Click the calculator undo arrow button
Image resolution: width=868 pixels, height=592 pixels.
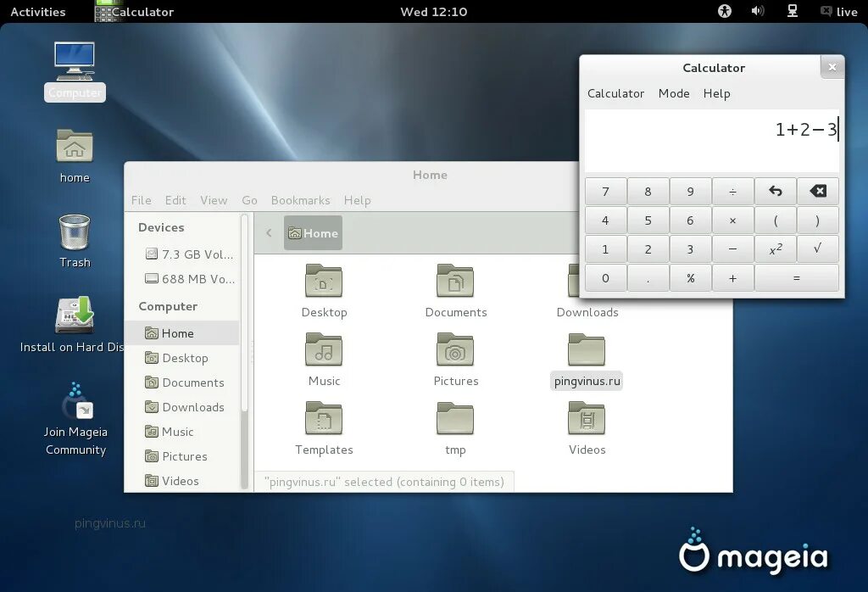coord(776,192)
